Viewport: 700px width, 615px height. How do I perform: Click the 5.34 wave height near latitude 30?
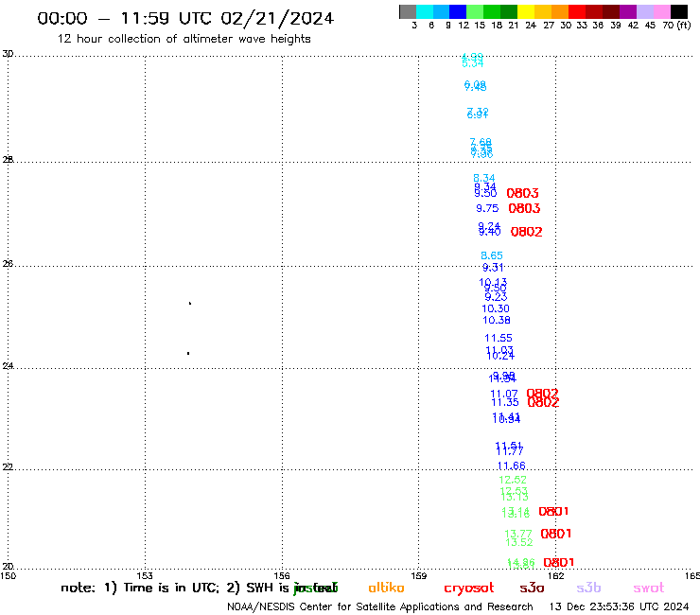472,63
